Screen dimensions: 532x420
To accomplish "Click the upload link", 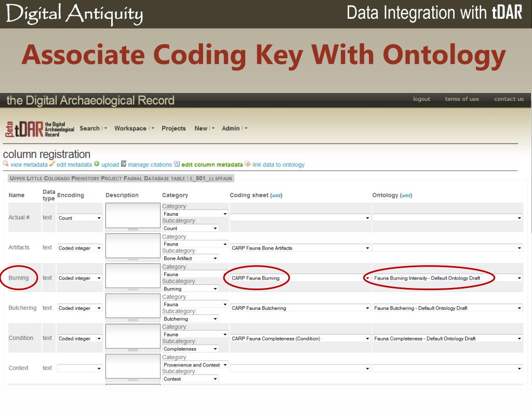I will [110, 165].
